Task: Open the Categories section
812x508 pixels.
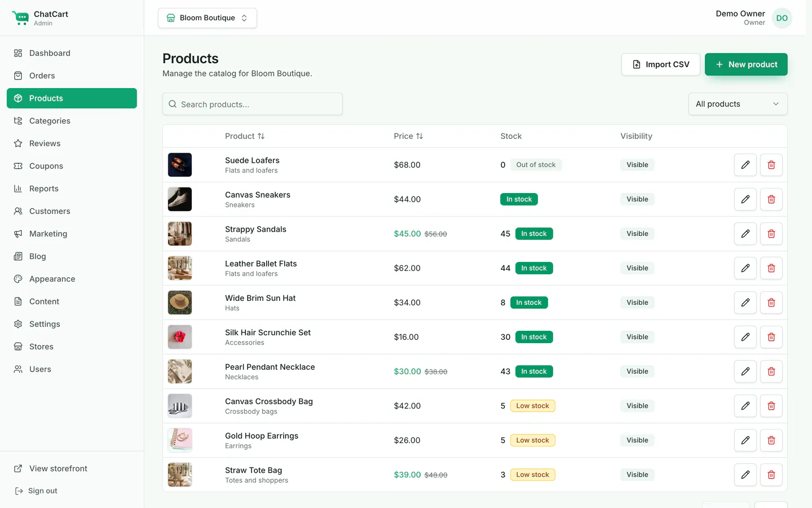Action: pos(72,121)
